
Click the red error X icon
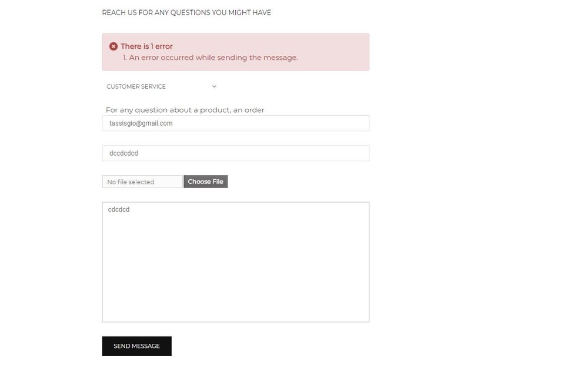click(x=113, y=46)
